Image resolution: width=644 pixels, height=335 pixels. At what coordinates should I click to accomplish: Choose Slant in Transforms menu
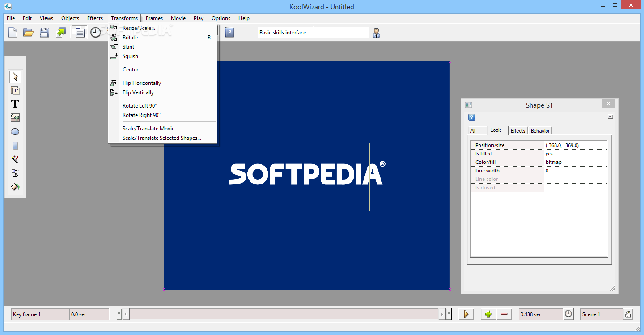(x=163, y=47)
